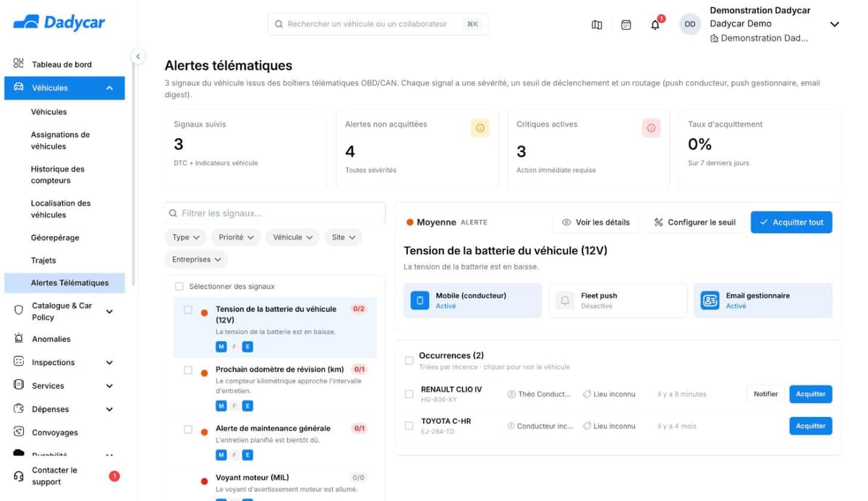
Task: Check the Alerte de maintenance générale checkbox
Action: point(188,429)
